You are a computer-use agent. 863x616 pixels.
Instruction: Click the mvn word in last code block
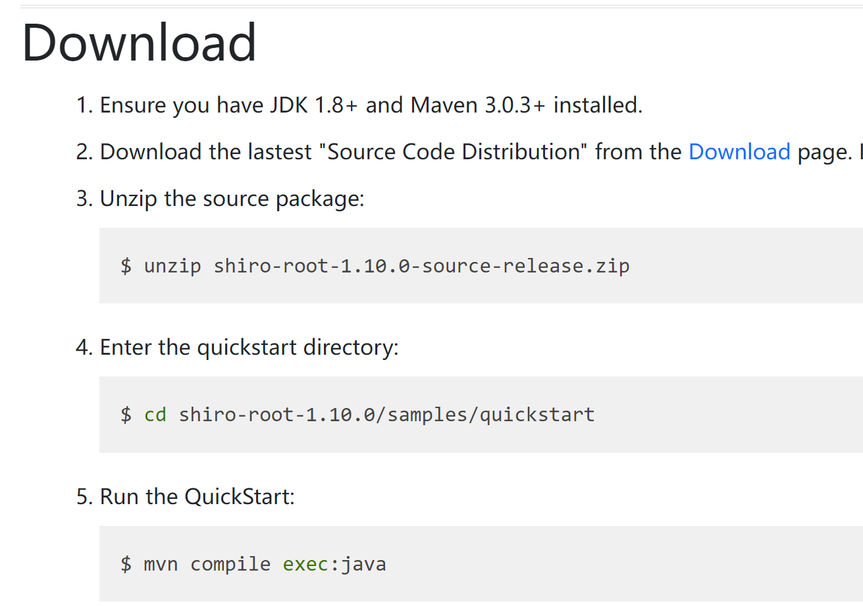[x=161, y=564]
